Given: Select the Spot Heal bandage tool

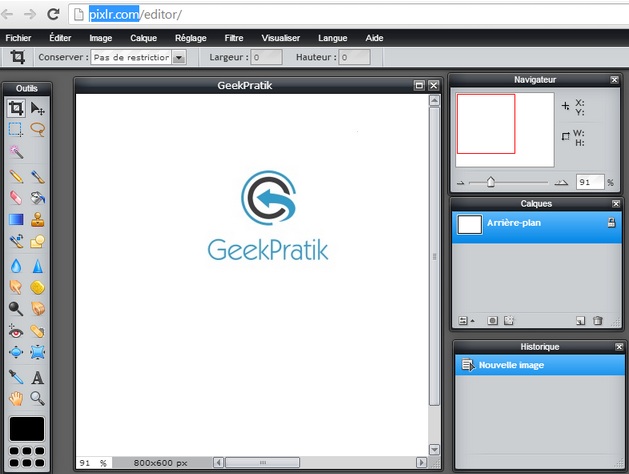Looking at the screenshot, I should tap(38, 332).
